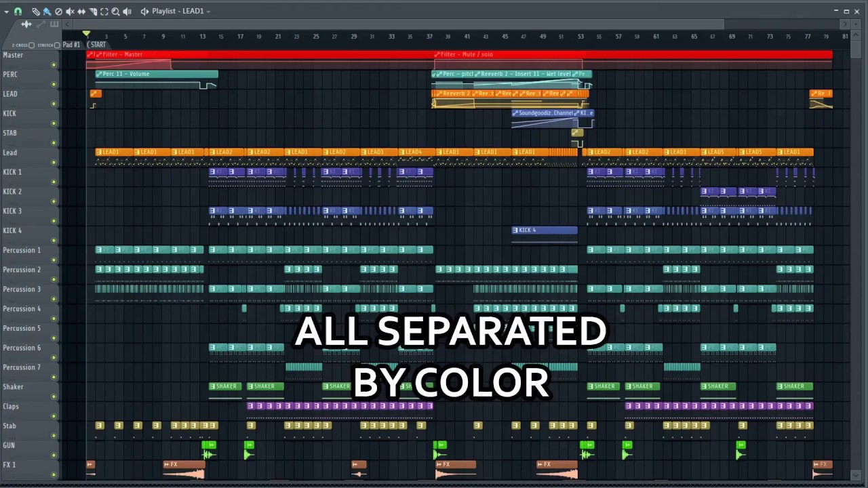Click the Pad #1 label
The width and height of the screenshot is (868, 488).
[71, 45]
